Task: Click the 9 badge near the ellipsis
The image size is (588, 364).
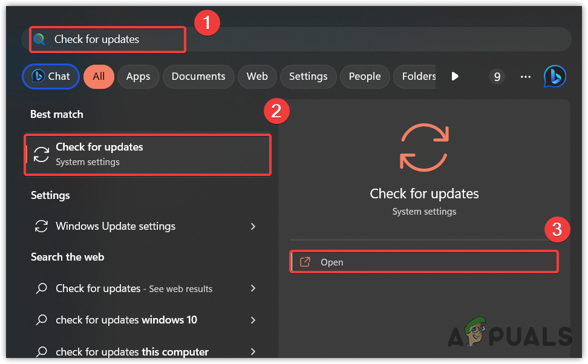Action: (497, 76)
